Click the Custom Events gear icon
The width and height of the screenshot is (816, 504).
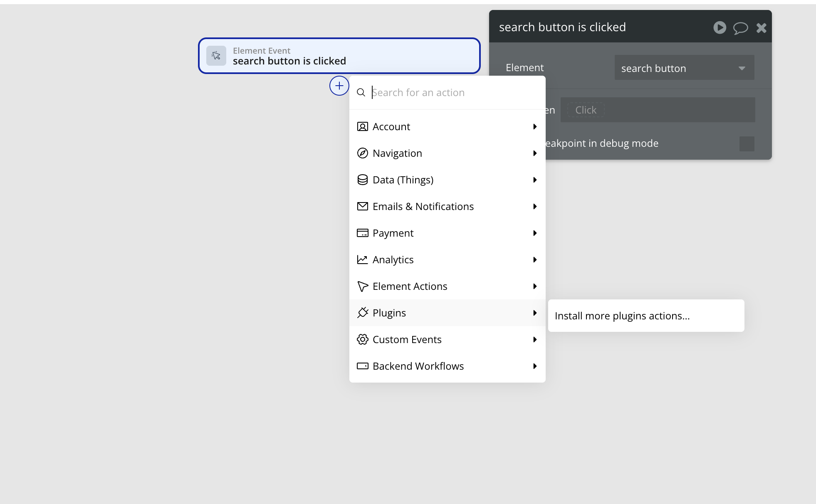tap(363, 339)
